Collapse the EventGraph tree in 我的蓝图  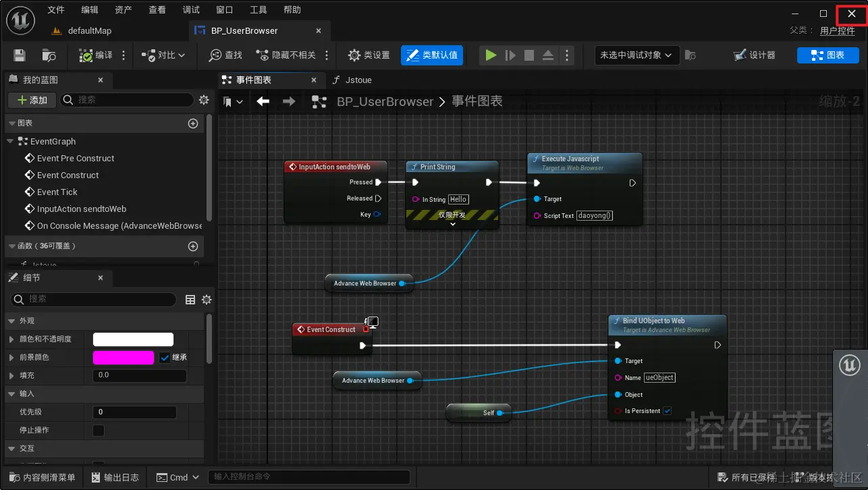pyautogui.click(x=9, y=141)
